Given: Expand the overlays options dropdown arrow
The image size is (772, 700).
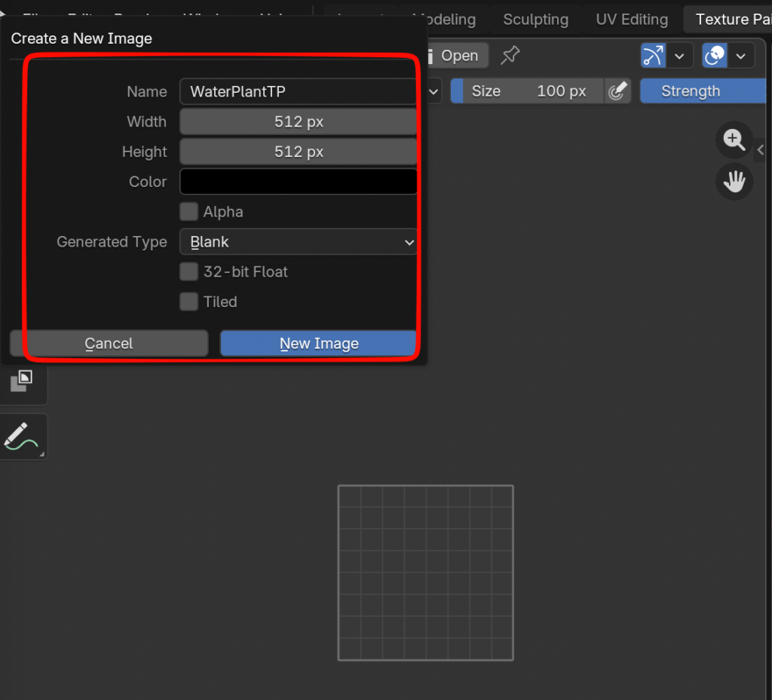Looking at the screenshot, I should coord(742,56).
